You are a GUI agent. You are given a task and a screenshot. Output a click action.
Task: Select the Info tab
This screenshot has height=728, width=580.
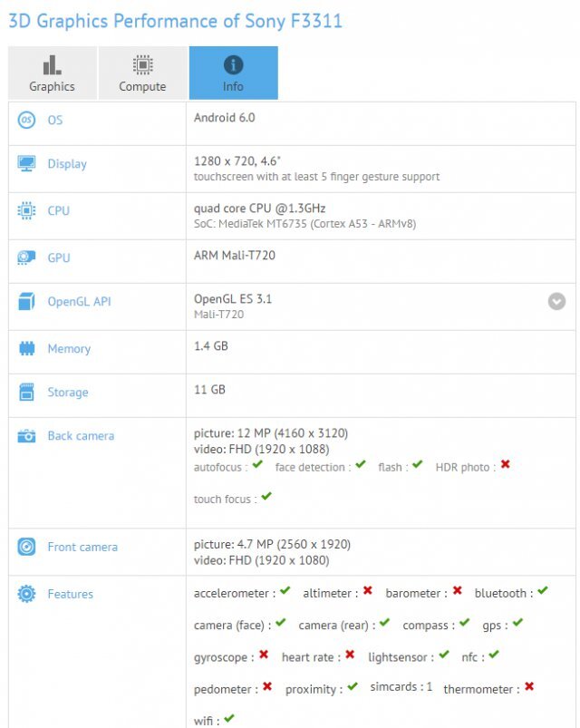click(233, 73)
